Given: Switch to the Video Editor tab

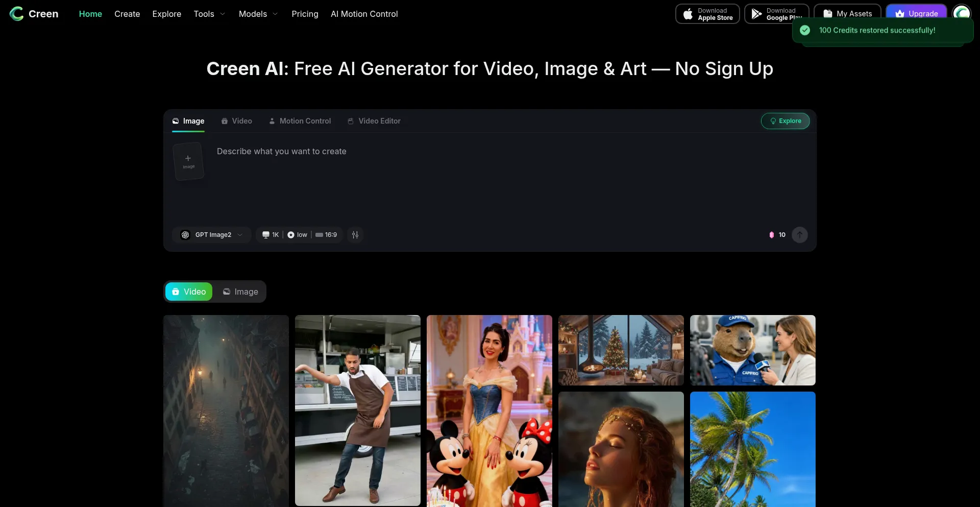Looking at the screenshot, I should point(374,121).
